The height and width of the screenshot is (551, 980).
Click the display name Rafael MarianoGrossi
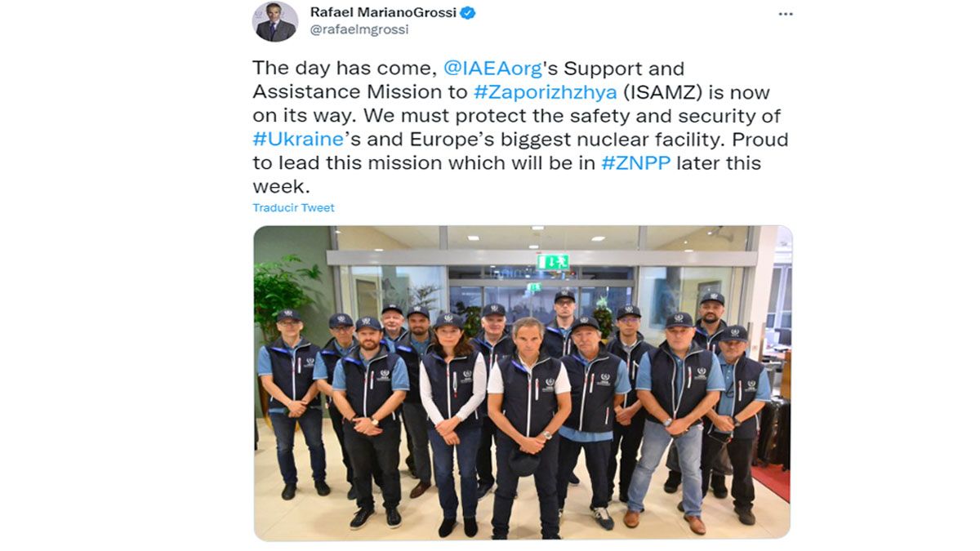pyautogui.click(x=383, y=12)
